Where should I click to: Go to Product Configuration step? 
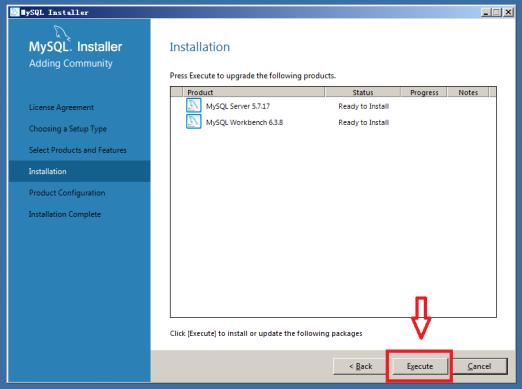(67, 193)
